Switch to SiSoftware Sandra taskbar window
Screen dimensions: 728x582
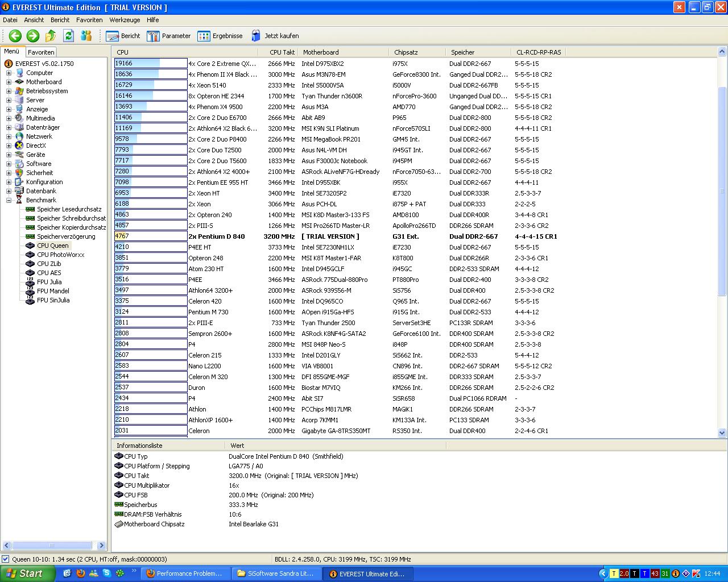click(x=277, y=573)
